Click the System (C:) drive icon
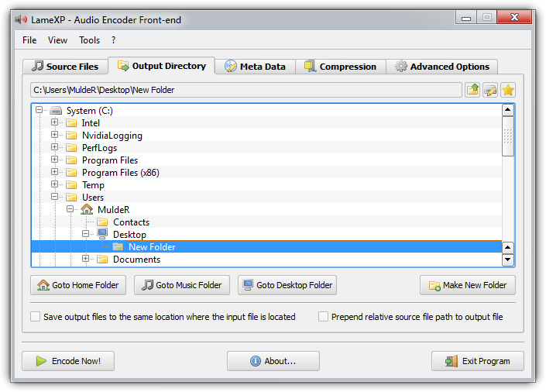Image resolution: width=546 pixels, height=392 pixels. [x=56, y=111]
